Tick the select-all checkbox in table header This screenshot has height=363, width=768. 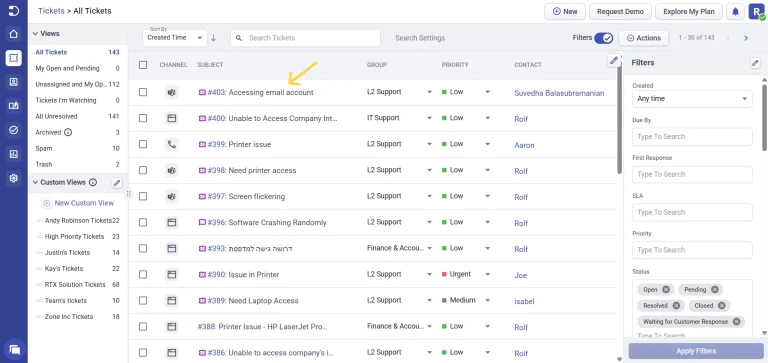143,65
